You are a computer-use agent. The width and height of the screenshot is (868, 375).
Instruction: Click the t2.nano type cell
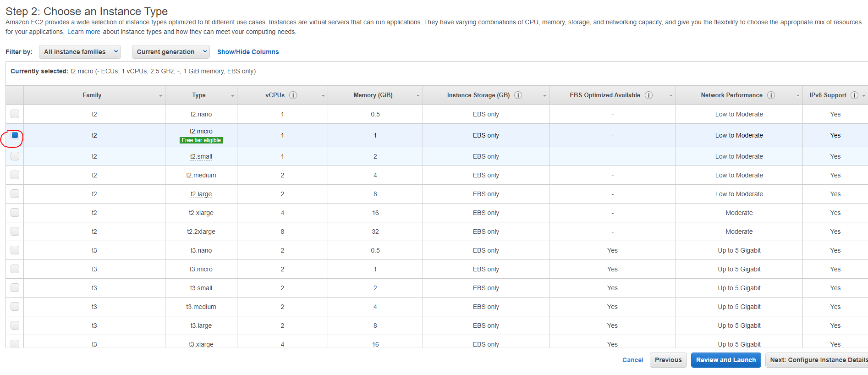pos(201,114)
